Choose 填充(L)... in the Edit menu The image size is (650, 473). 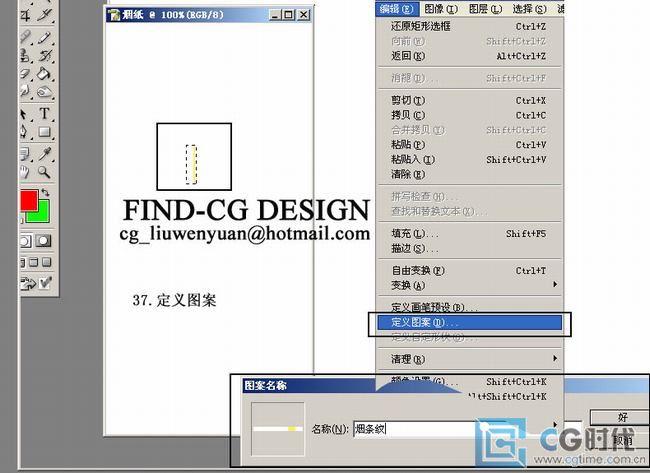[469, 234]
